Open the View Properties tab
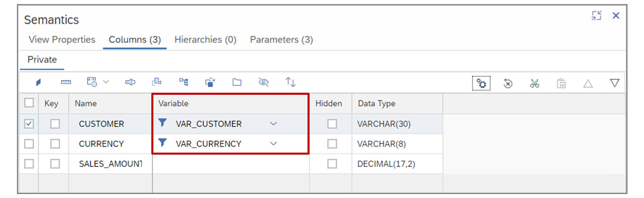This screenshot has width=644, height=198. [62, 40]
